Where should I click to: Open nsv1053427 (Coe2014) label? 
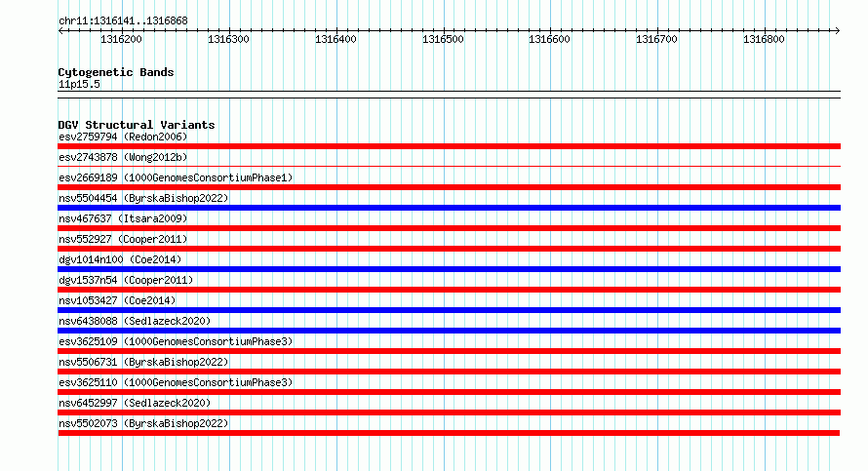[117, 300]
